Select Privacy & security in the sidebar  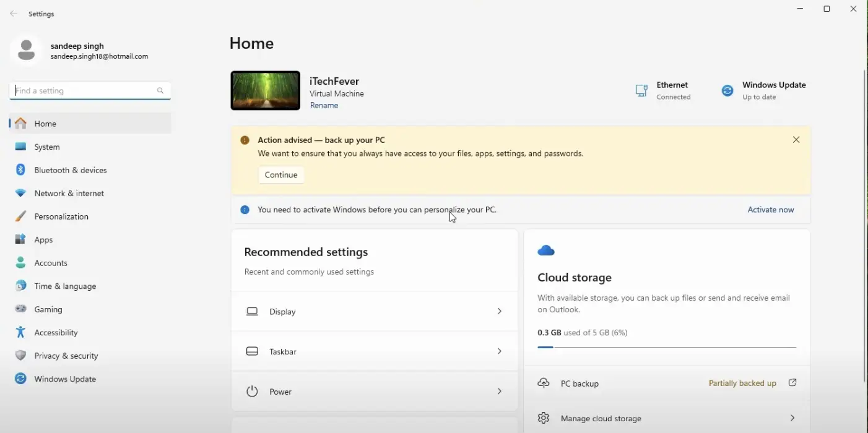point(90,356)
